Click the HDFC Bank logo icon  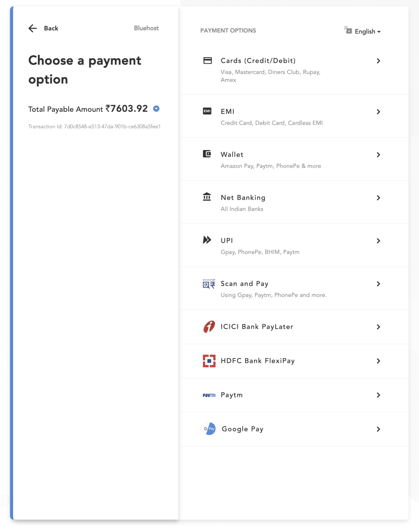click(209, 361)
